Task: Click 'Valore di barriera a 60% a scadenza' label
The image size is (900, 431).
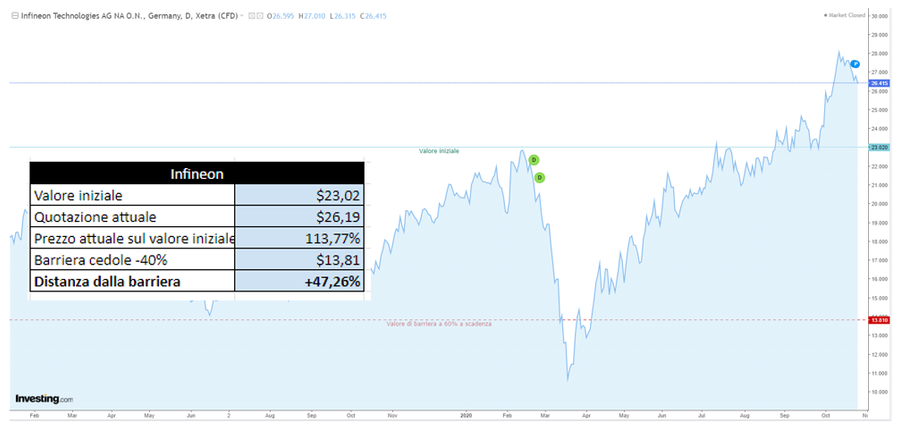Action: 439,324
